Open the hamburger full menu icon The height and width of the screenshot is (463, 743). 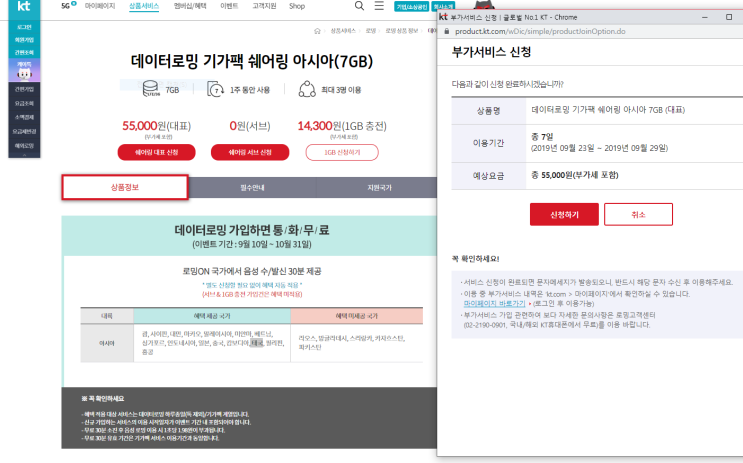379,6
